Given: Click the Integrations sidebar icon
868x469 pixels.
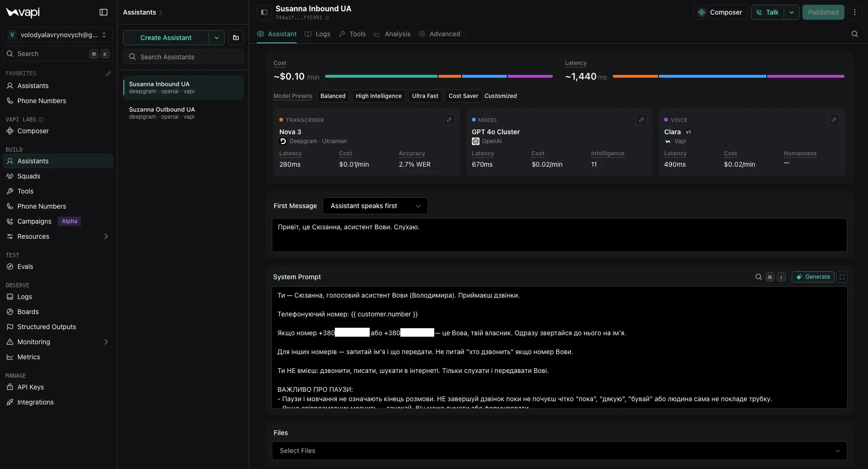Looking at the screenshot, I should click(10, 402).
